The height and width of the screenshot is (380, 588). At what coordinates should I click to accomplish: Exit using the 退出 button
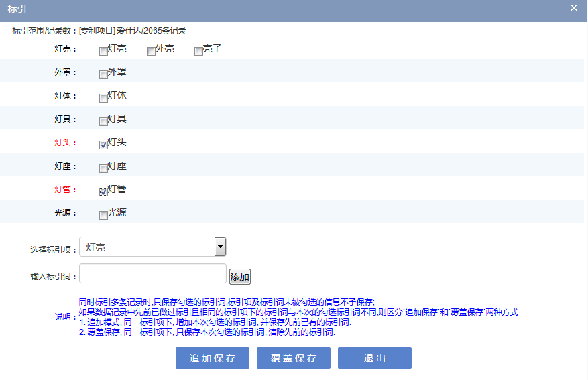point(375,358)
